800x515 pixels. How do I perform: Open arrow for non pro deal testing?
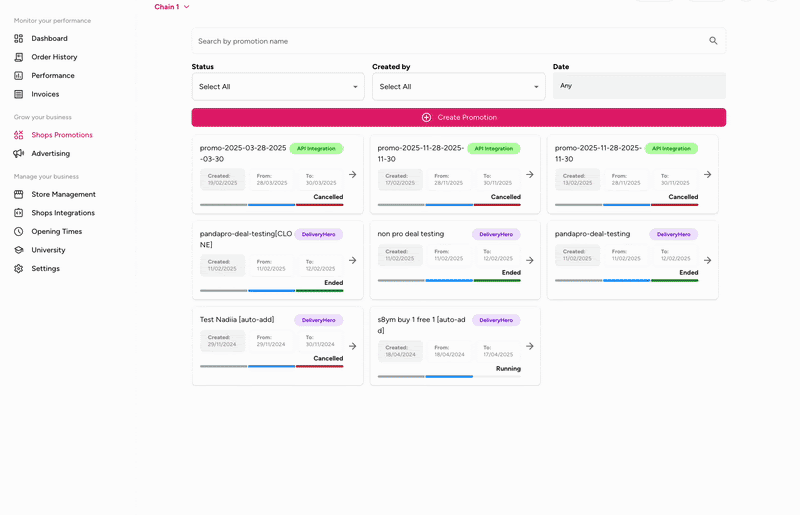tap(530, 260)
